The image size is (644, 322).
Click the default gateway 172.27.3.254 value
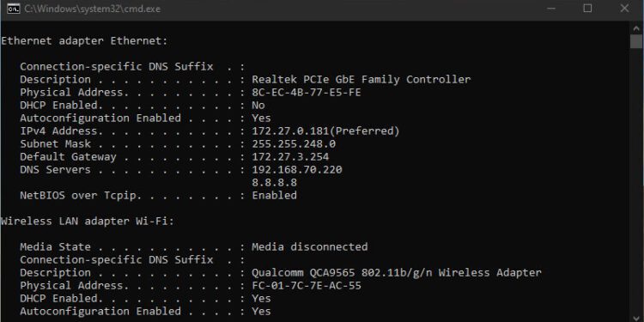coord(290,157)
